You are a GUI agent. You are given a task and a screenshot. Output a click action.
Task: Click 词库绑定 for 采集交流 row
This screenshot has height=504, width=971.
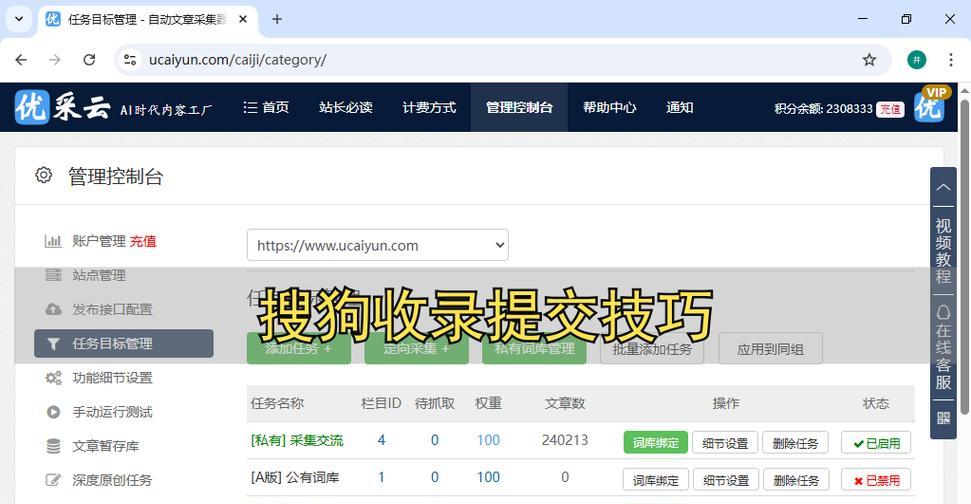[655, 443]
